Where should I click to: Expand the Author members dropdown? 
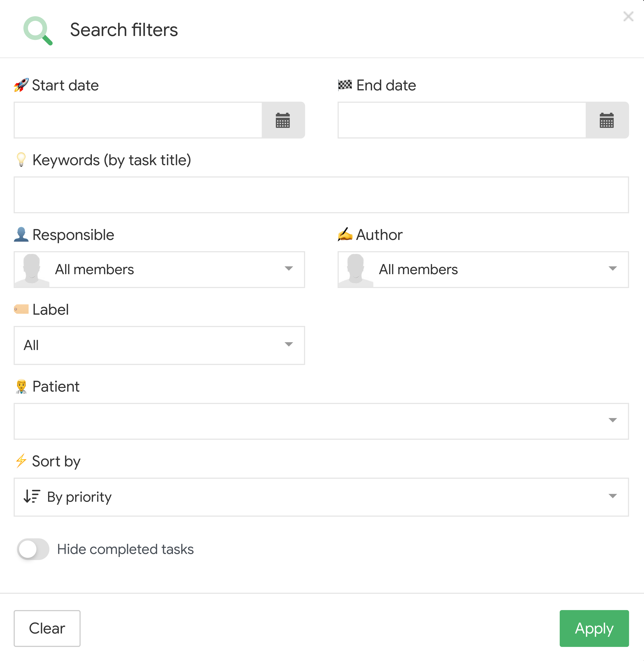[x=612, y=269]
